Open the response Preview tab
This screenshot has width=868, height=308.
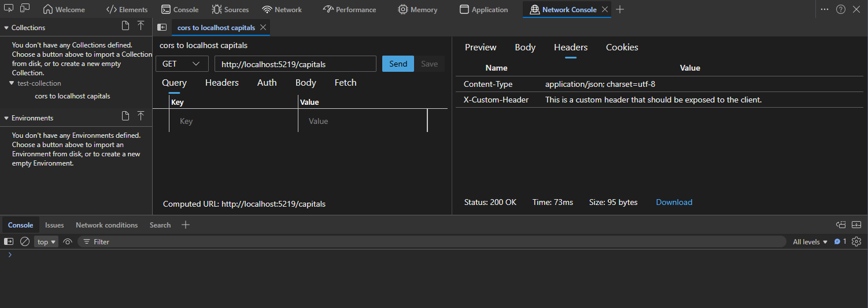(481, 47)
